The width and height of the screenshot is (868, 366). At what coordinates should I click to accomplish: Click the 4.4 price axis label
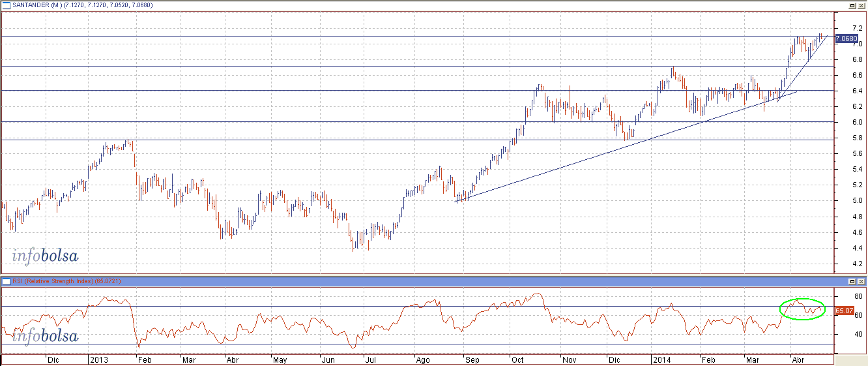coord(857,248)
